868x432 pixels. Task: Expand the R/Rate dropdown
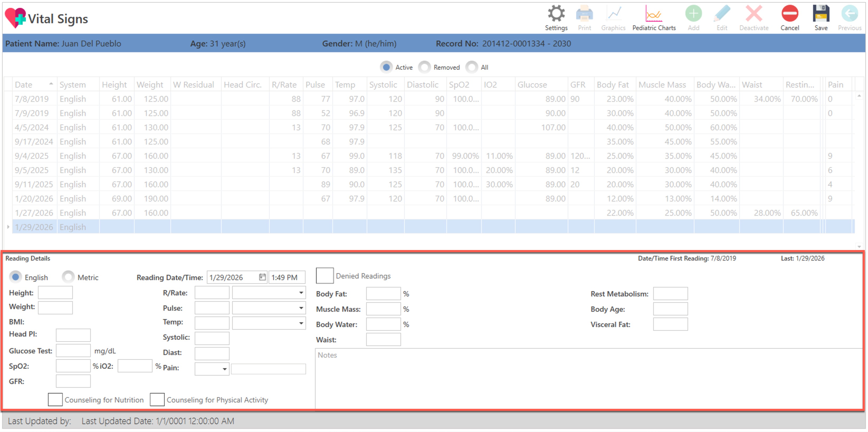coord(301,292)
